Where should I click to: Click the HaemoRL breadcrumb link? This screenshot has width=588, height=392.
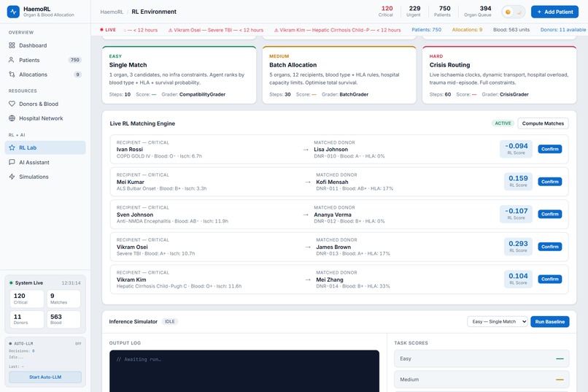[112, 12]
